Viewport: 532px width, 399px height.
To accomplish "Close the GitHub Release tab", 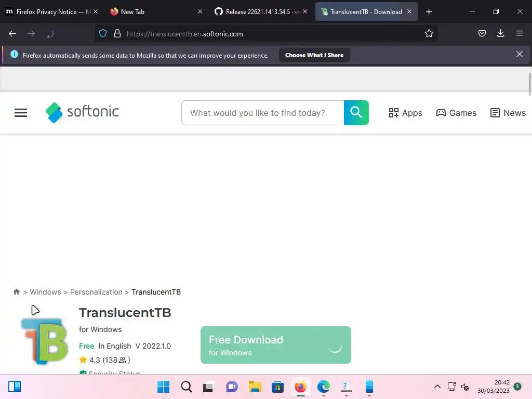I will pyautogui.click(x=305, y=12).
